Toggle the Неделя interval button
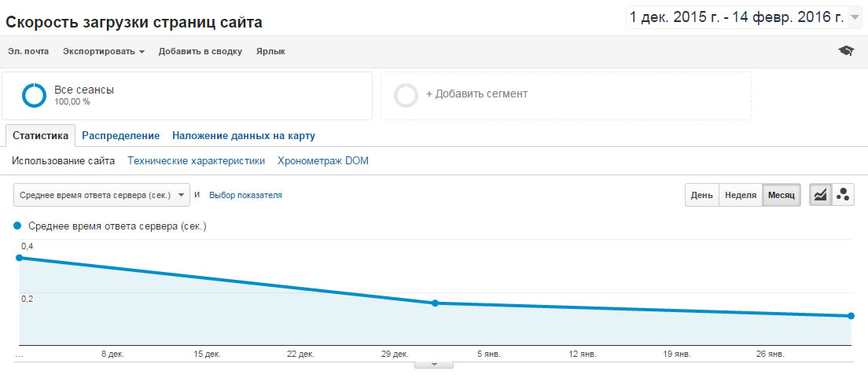Image resolution: width=868 pixels, height=382 pixels. point(741,196)
